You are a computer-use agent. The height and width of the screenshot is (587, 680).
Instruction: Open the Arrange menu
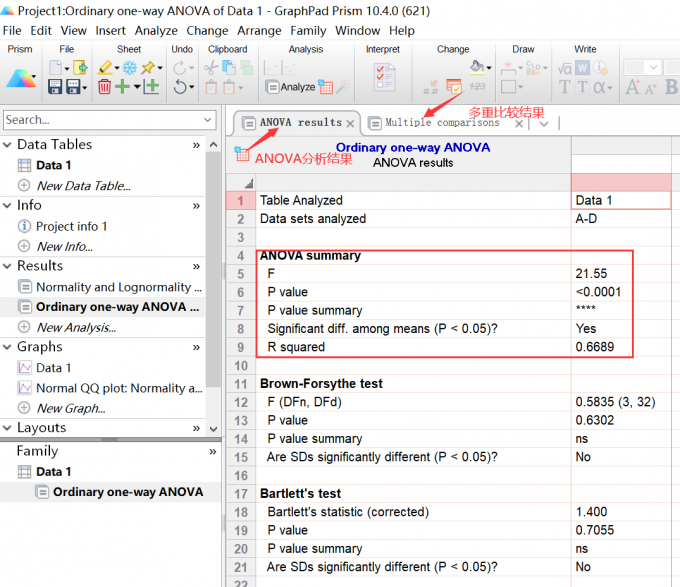pyautogui.click(x=259, y=31)
